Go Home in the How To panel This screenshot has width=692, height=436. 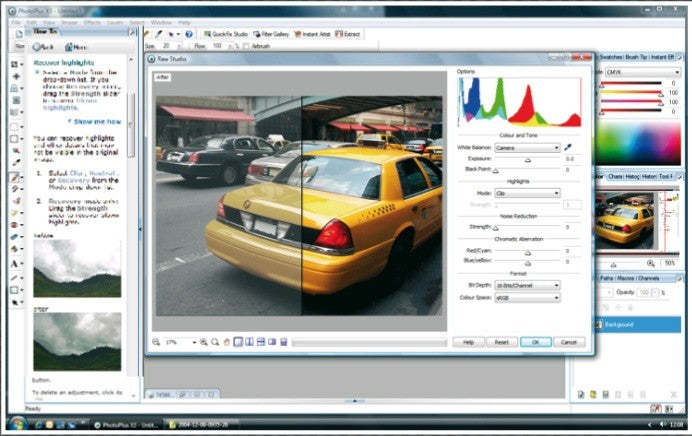(76, 47)
